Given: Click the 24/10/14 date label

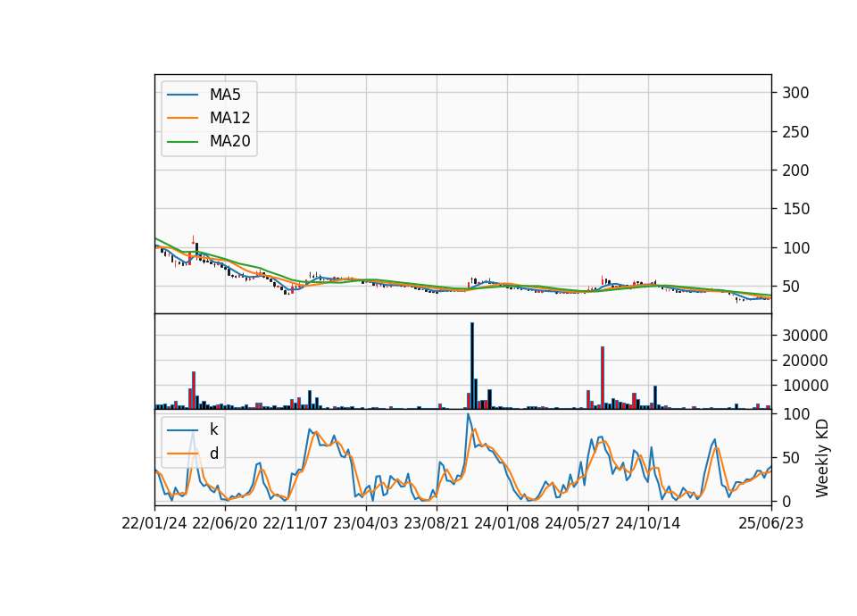Looking at the screenshot, I should point(648,523).
